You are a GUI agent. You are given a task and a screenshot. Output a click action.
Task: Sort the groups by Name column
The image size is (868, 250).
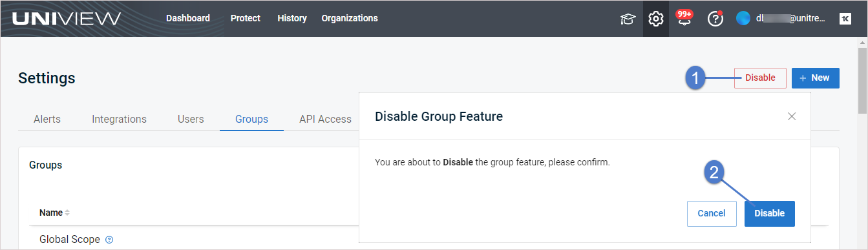tap(54, 213)
